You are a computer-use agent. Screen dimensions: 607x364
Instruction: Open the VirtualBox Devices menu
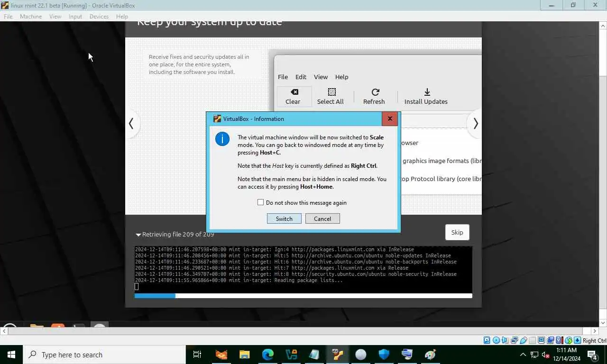(x=99, y=16)
